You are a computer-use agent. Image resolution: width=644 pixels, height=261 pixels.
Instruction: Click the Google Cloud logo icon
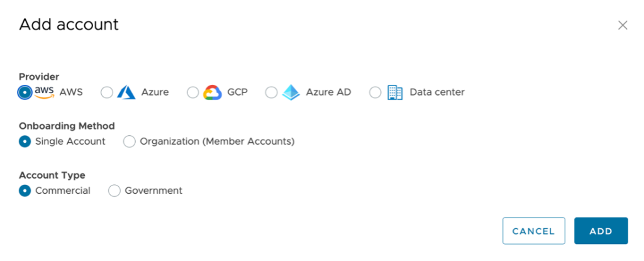tap(213, 92)
